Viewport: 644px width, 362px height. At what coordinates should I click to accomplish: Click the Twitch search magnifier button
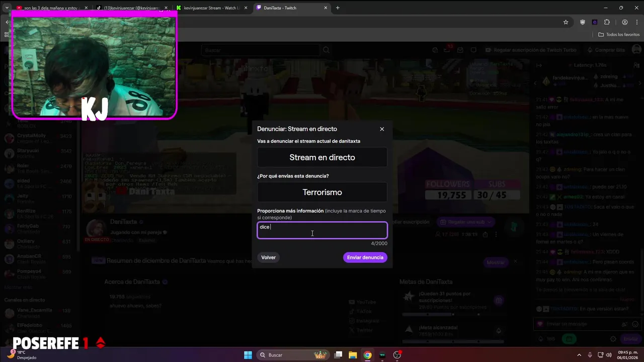click(326, 50)
